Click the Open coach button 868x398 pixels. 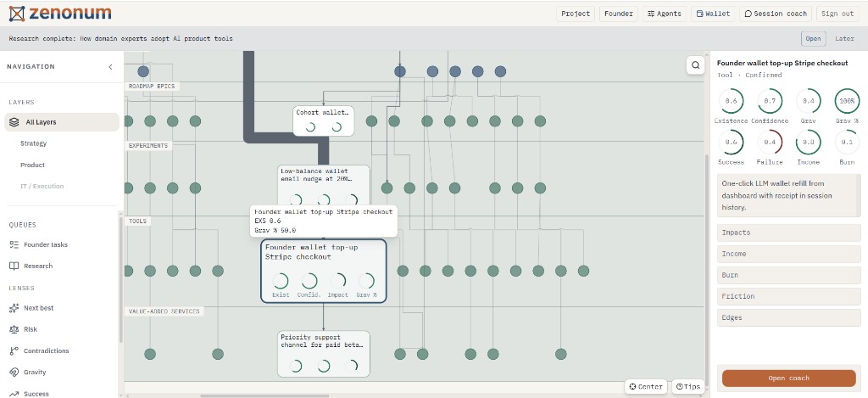(x=789, y=378)
